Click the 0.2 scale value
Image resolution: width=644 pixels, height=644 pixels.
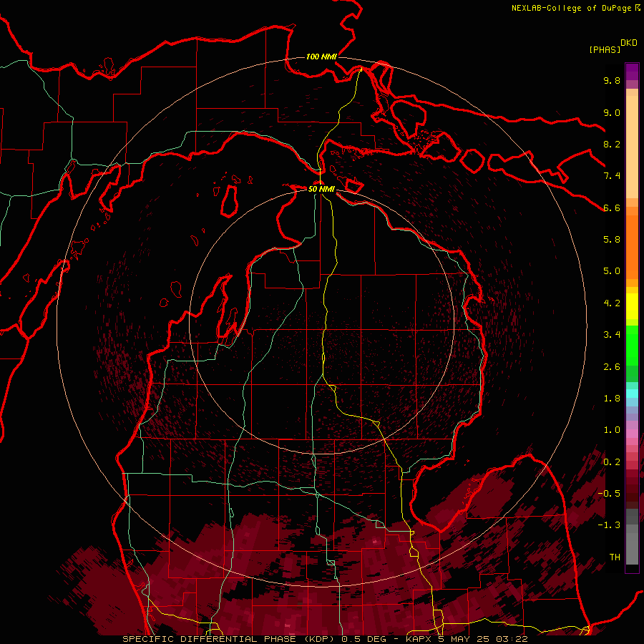612,462
